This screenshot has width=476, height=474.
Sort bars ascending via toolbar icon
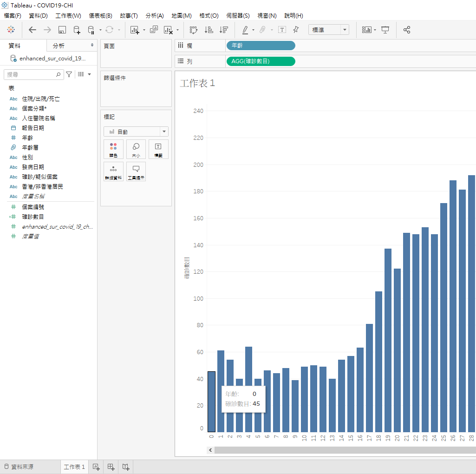(209, 30)
